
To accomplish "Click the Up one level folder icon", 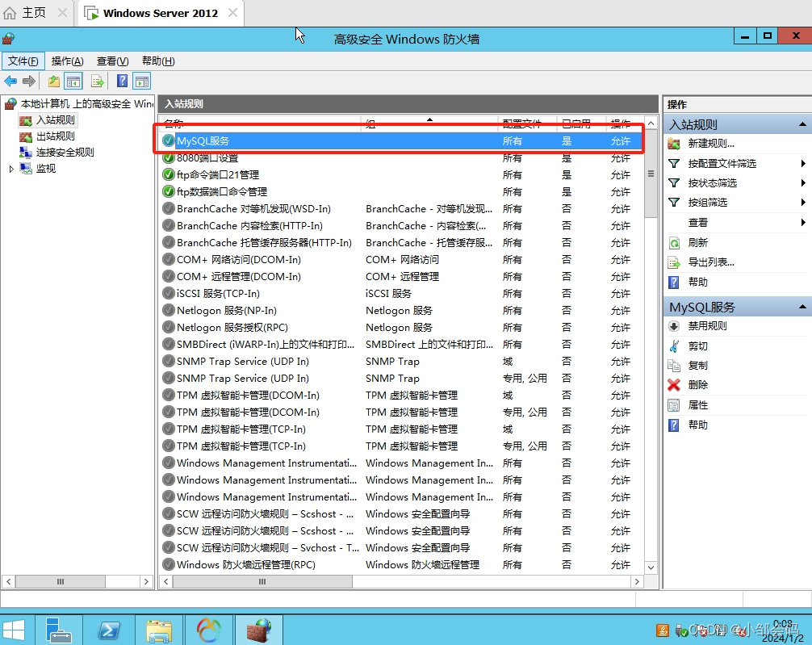I will 54,82.
